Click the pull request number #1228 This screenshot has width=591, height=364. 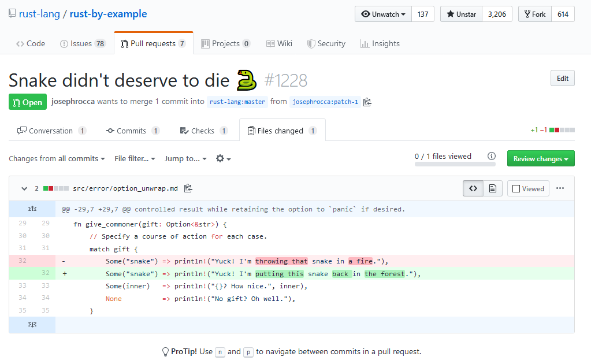click(x=286, y=80)
